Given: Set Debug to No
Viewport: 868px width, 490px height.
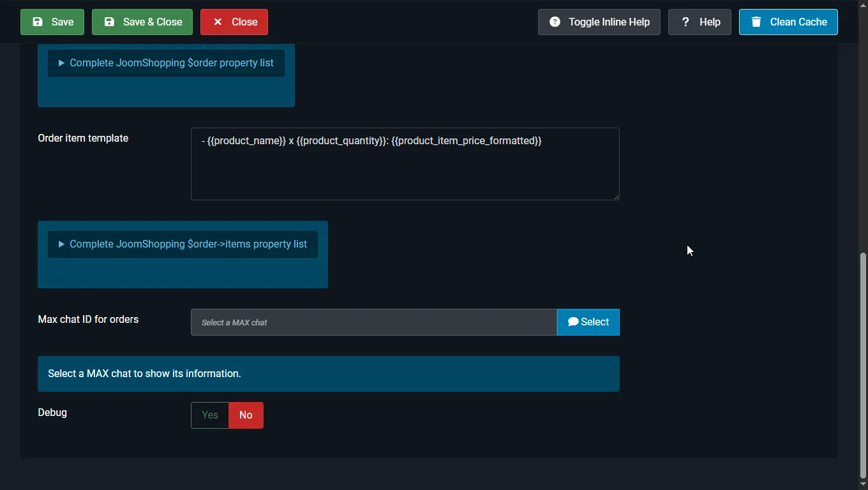Looking at the screenshot, I should click(246, 415).
